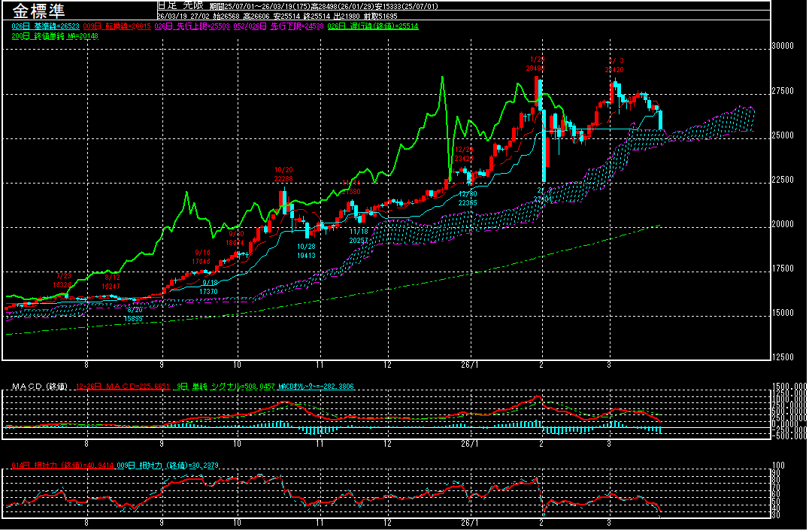Click the 200日 終値単純 MA=20148 legend

click(55, 36)
